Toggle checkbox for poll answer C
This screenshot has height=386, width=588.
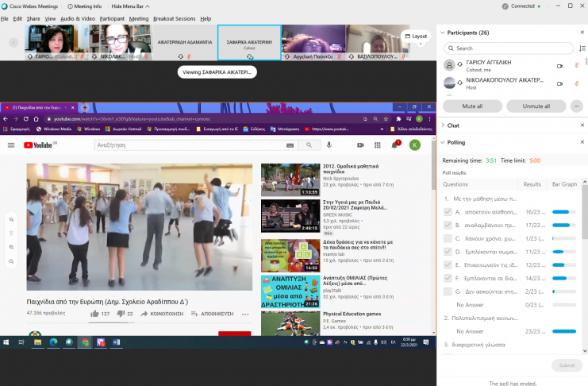coord(448,238)
